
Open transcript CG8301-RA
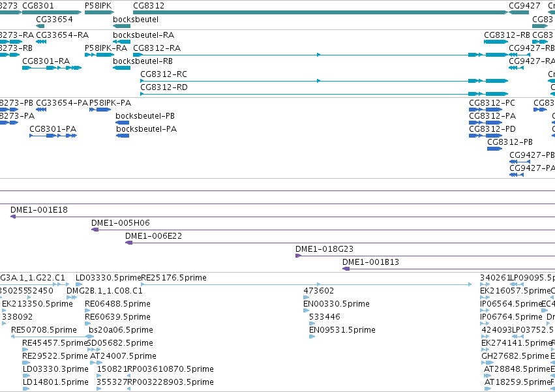pyautogui.click(x=46, y=61)
